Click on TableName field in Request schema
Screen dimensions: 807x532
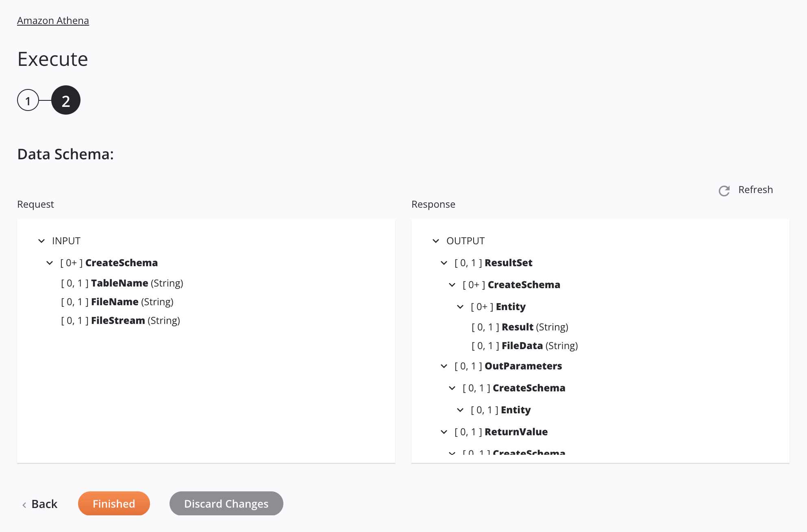click(119, 282)
